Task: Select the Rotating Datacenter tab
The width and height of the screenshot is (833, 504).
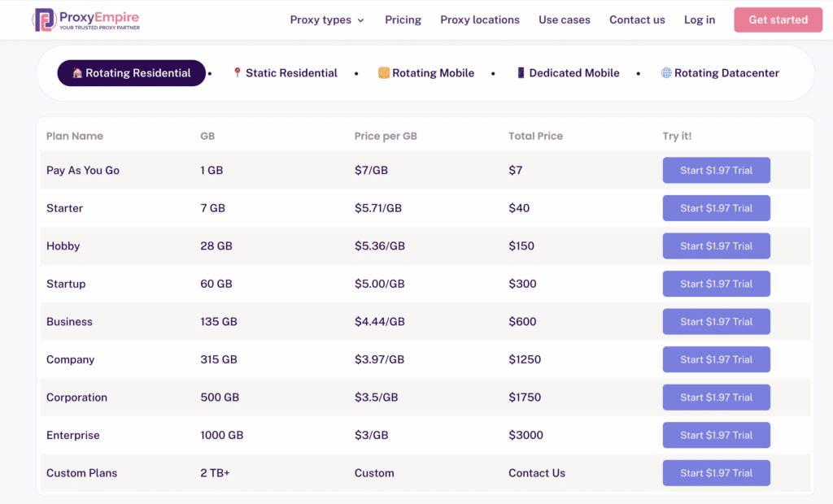Action: tap(726, 73)
